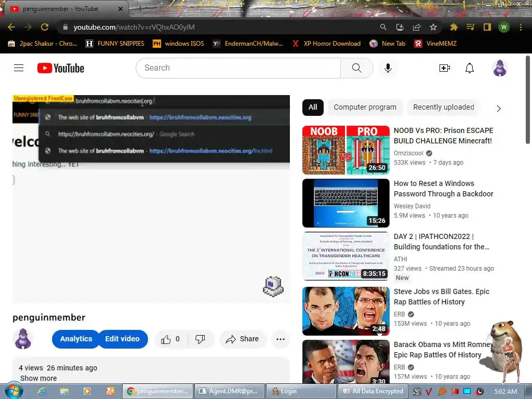Click the page vertical scrollbar

click(528, 100)
